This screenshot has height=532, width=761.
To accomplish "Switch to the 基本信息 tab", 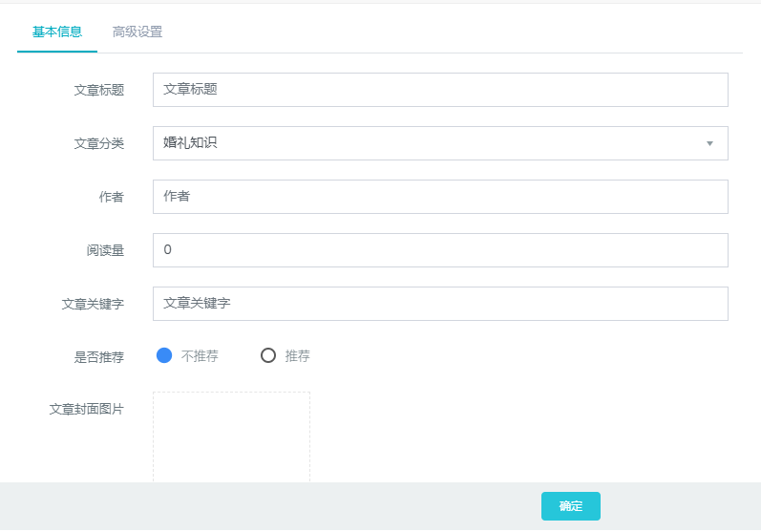I will pos(56,32).
